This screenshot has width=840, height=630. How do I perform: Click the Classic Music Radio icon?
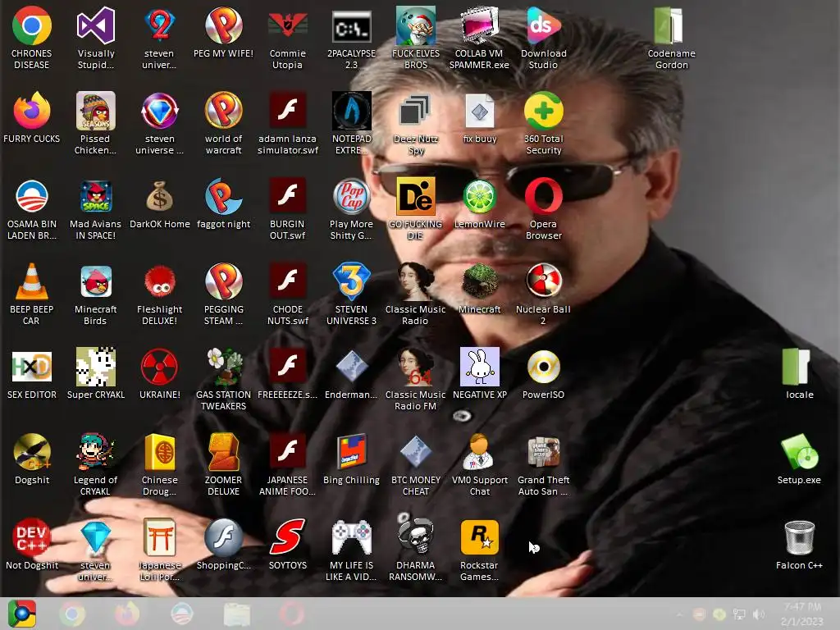click(x=415, y=281)
